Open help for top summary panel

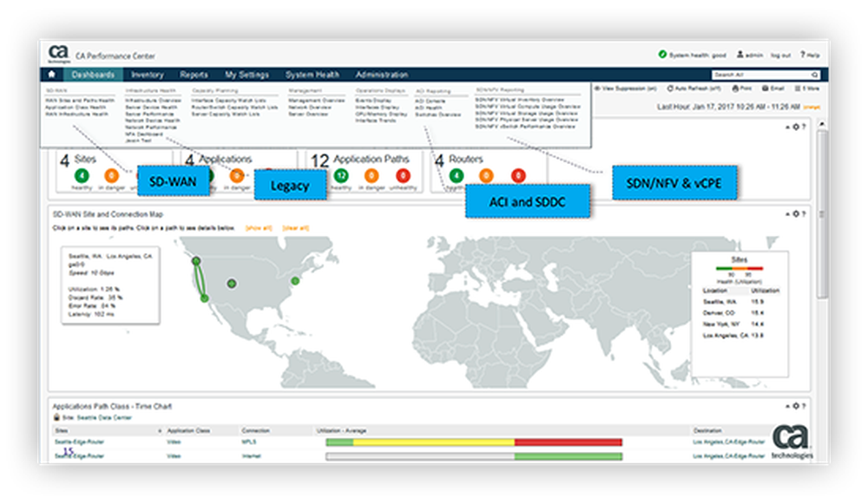pos(804,128)
